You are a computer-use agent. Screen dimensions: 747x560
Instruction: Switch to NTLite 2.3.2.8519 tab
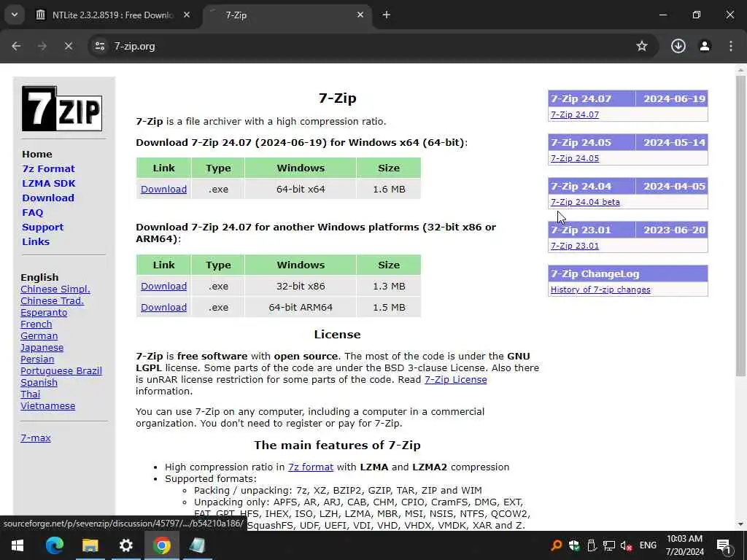pyautogui.click(x=113, y=15)
